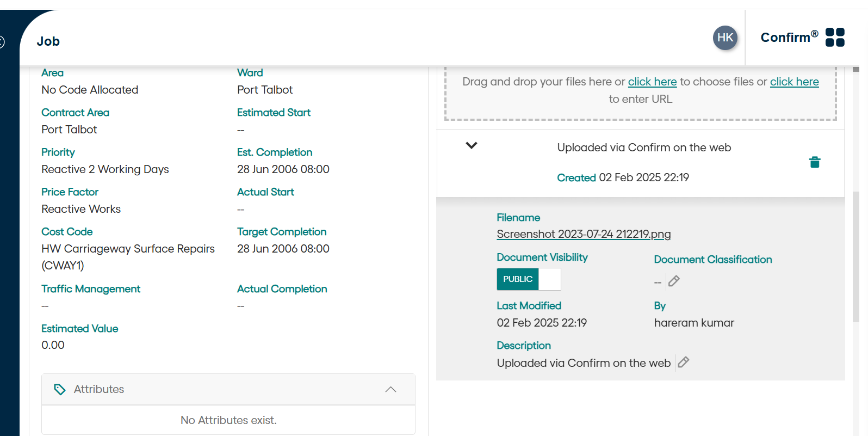Click the 'click here' link to enter URL
This screenshot has height=436, width=868.
[794, 82]
